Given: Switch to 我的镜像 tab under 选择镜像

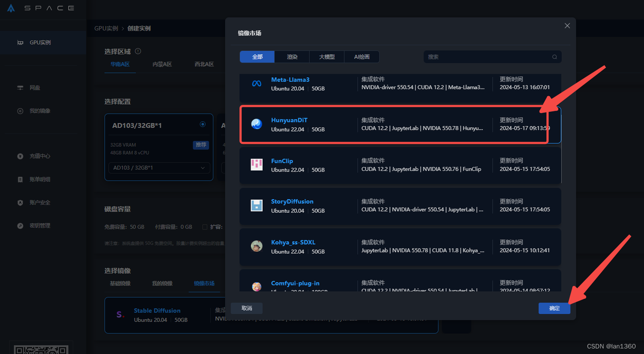Looking at the screenshot, I should (162, 284).
